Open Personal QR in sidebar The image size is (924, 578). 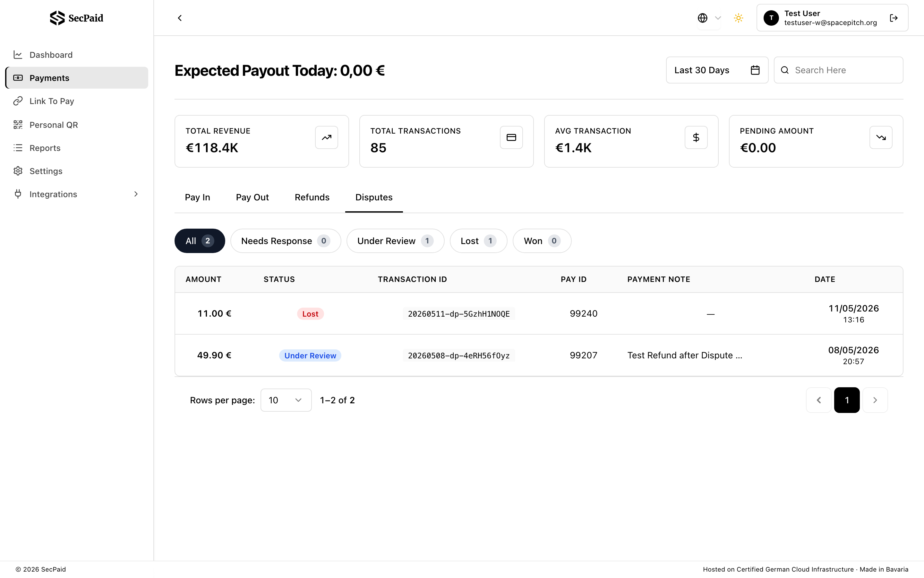pos(77,125)
